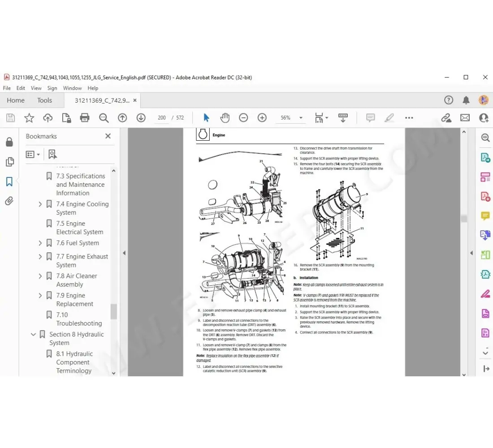
Task: Add a comment sticky note icon
Action: [x=370, y=118]
